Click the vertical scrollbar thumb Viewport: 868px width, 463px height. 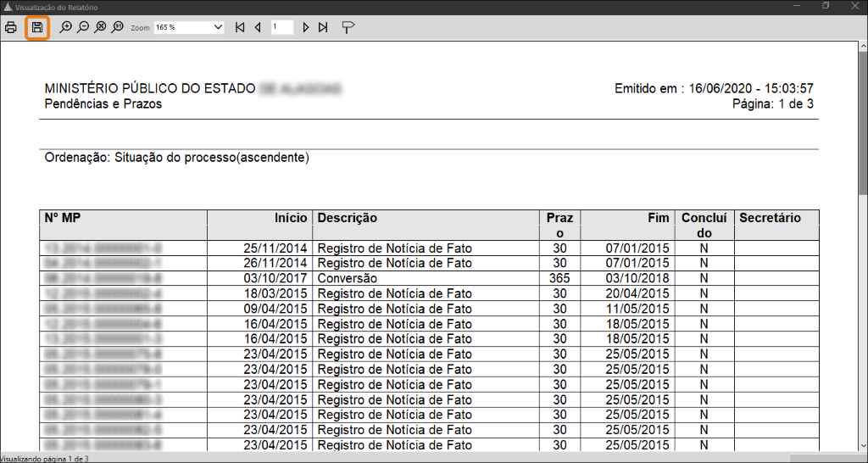862,124
